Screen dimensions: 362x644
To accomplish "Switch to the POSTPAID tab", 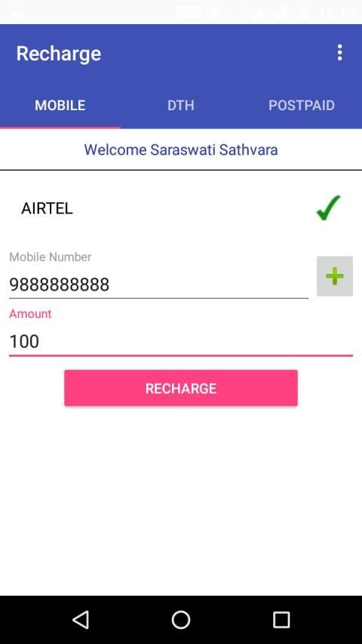I will (x=302, y=105).
